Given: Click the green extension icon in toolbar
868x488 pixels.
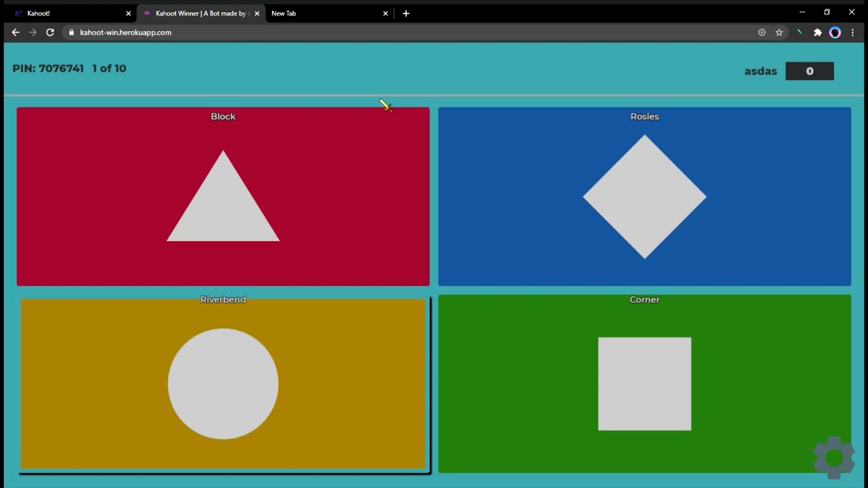Looking at the screenshot, I should pyautogui.click(x=800, y=32).
